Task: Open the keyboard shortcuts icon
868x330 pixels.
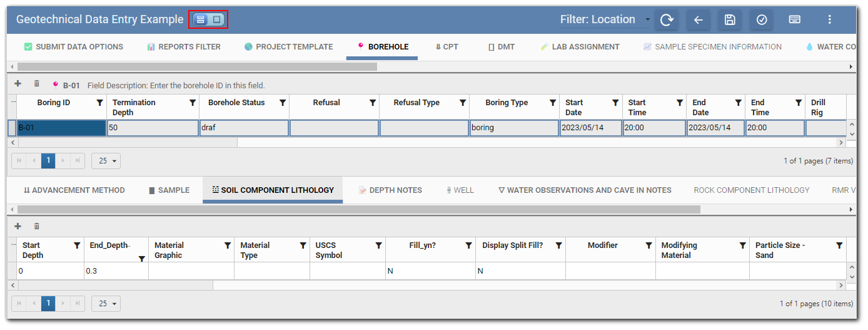Action: (794, 19)
